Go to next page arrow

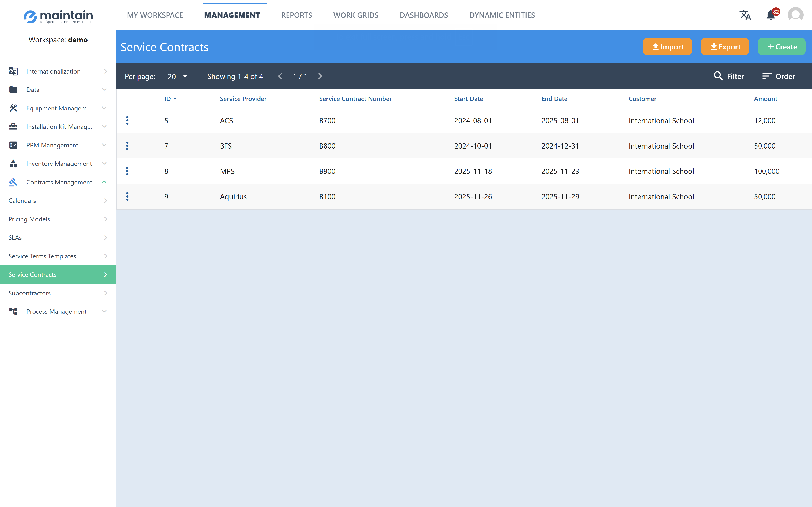320,76
